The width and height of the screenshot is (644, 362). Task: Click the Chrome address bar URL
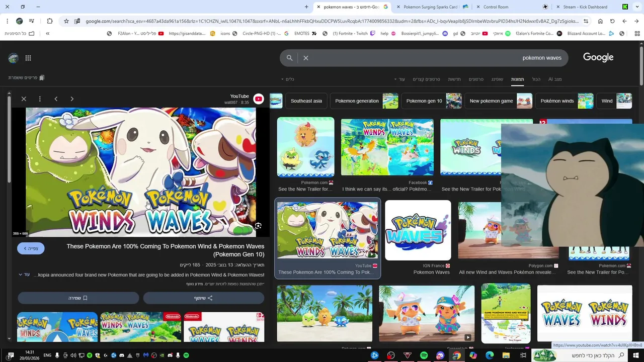[332, 21]
